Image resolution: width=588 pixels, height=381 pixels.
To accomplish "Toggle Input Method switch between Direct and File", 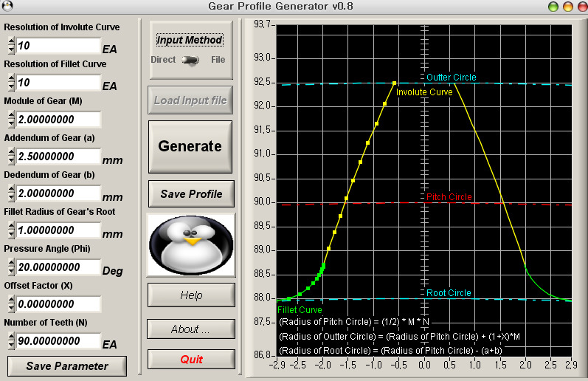I will click(190, 60).
